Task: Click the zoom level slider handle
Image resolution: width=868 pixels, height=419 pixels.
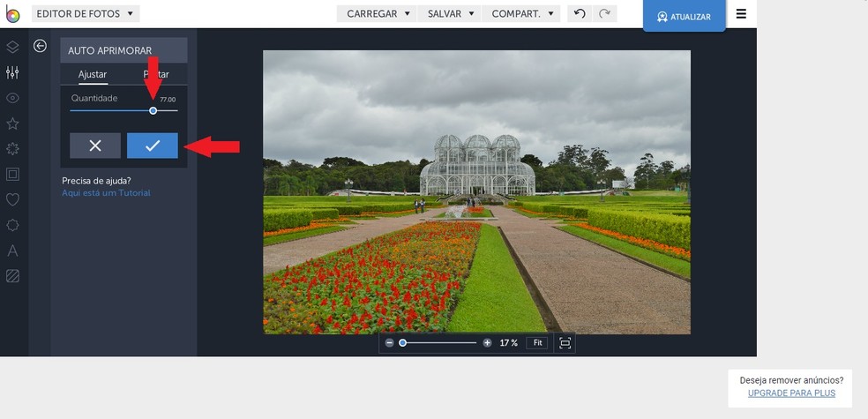Action: tap(403, 343)
